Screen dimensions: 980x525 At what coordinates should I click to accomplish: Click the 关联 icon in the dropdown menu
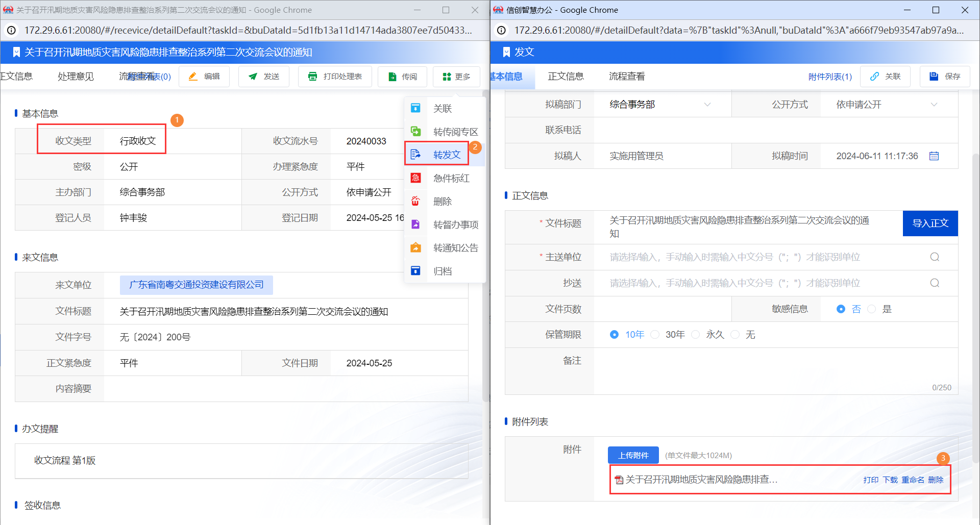[x=415, y=108]
